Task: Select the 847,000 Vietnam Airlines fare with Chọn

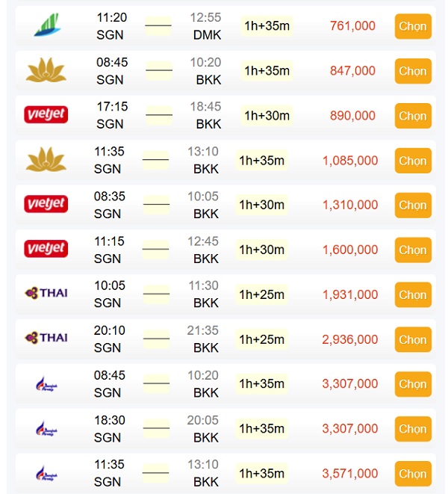Action: pos(412,71)
